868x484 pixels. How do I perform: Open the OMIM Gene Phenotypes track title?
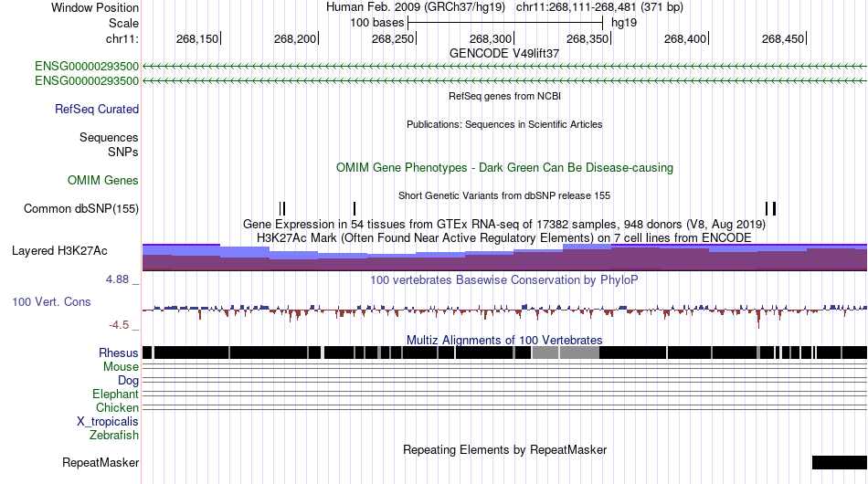(504, 168)
